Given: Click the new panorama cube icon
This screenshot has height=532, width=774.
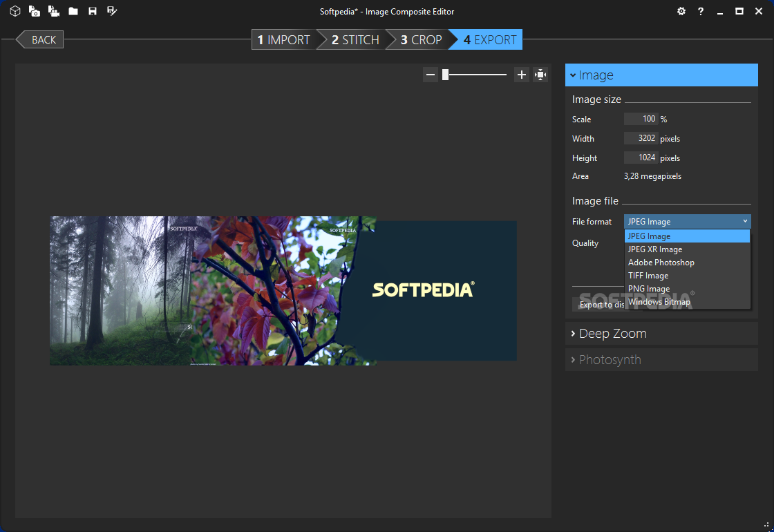Looking at the screenshot, I should [15, 11].
